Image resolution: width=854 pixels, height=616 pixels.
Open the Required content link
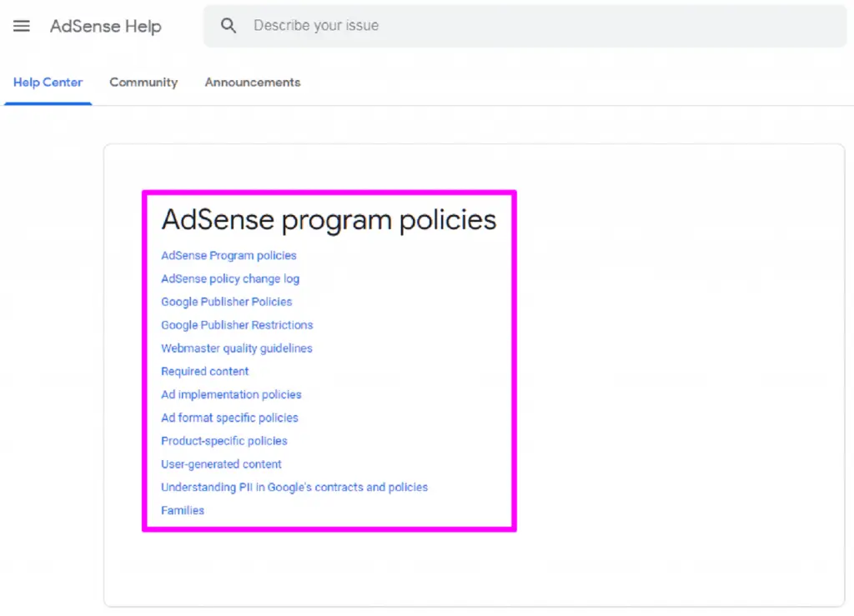(205, 372)
